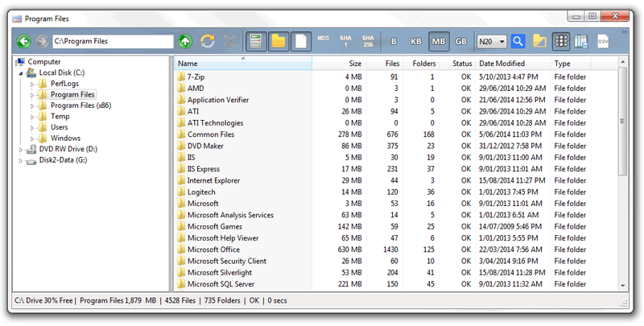
Task: Click the DVD Maker folder icon
Action: point(182,146)
